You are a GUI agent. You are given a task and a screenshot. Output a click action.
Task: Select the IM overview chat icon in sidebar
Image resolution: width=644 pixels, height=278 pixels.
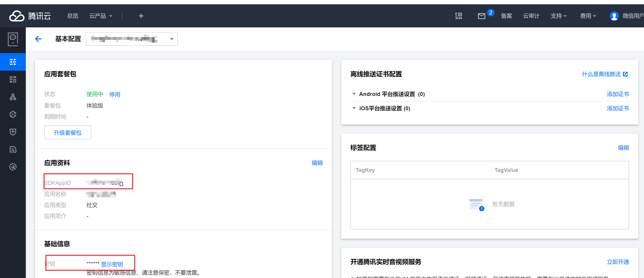click(13, 39)
